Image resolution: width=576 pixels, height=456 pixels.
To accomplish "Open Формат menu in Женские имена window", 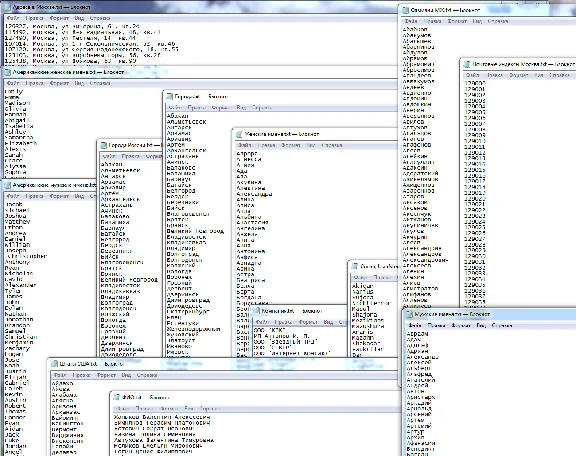I will point(291,146).
